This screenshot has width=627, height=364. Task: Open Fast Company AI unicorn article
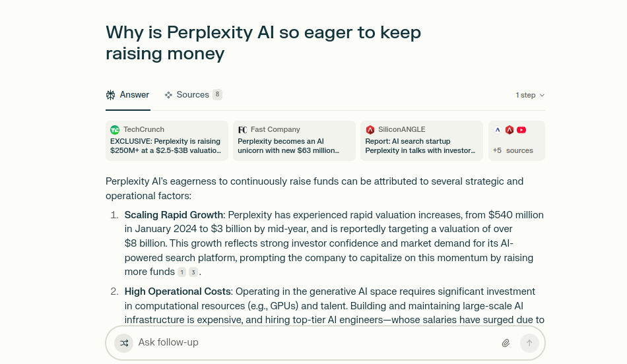[x=294, y=140]
